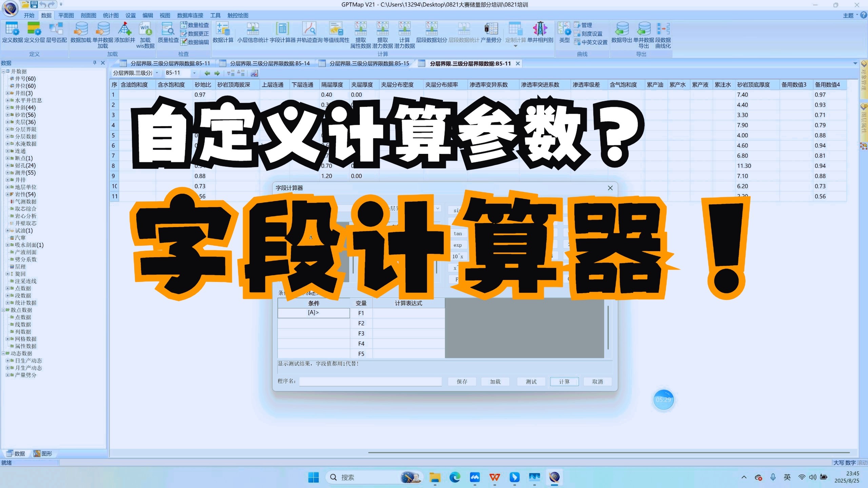
Task: Select the 添加新井 tool
Action: click(124, 32)
